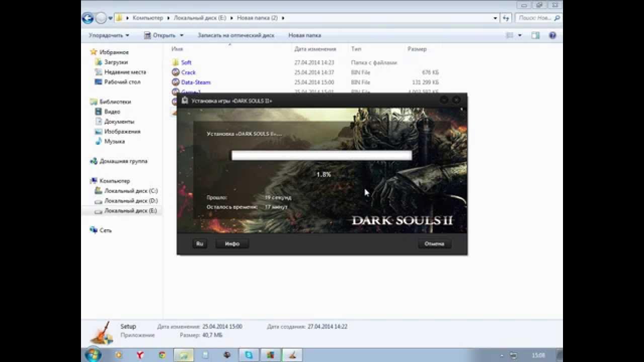The width and height of the screenshot is (644, 362).
Task: Click the Data-Steam file icon
Action: (x=175, y=82)
